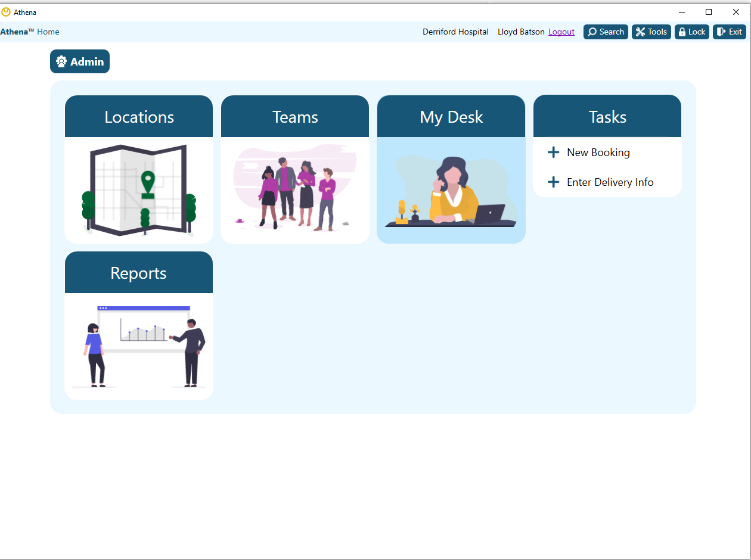The image size is (751, 560).
Task: Select the My Desk tile header
Action: coord(451,117)
